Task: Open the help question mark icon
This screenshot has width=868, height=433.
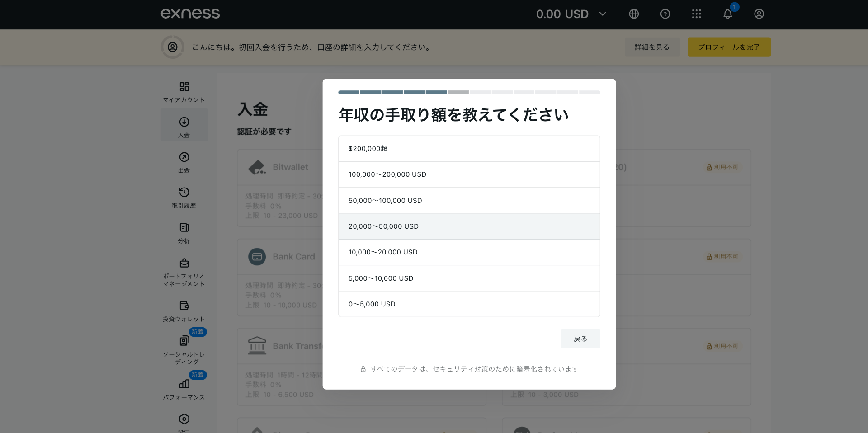Action: tap(665, 14)
